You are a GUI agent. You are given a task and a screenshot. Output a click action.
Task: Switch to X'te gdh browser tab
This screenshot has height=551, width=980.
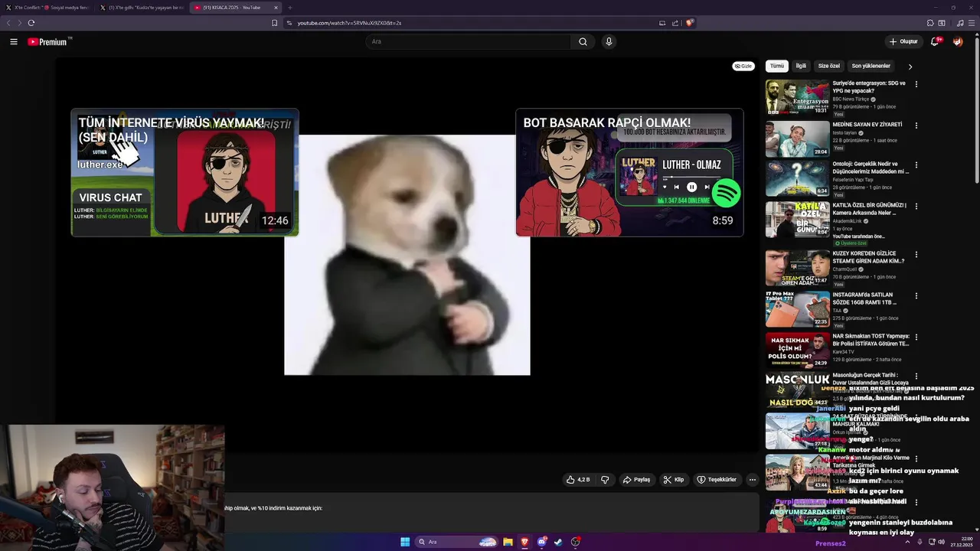tap(142, 8)
